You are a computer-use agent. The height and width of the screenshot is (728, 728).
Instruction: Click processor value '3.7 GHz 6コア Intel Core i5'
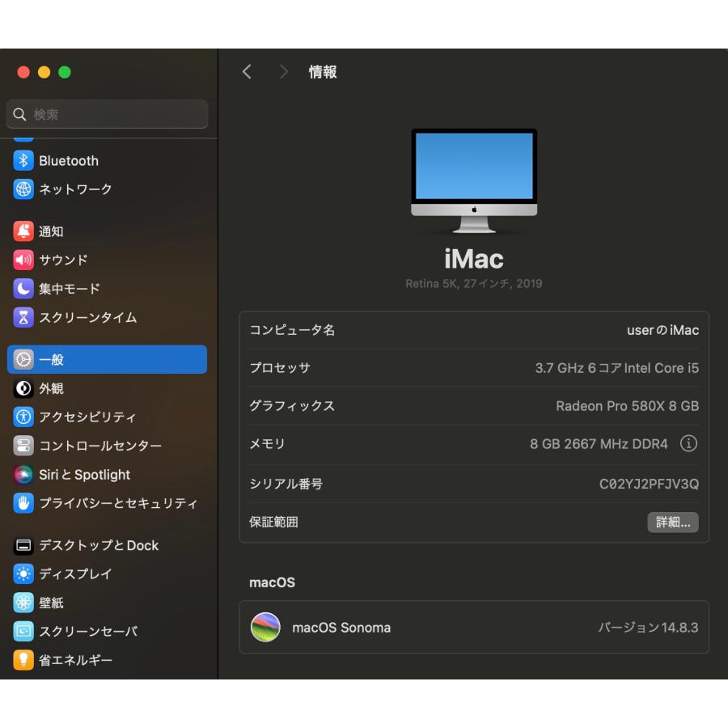click(616, 368)
